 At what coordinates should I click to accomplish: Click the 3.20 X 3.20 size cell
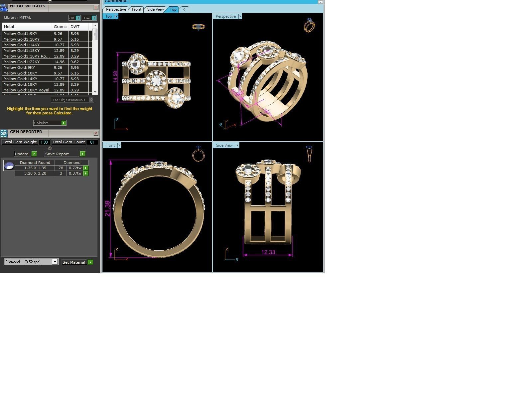pos(35,174)
